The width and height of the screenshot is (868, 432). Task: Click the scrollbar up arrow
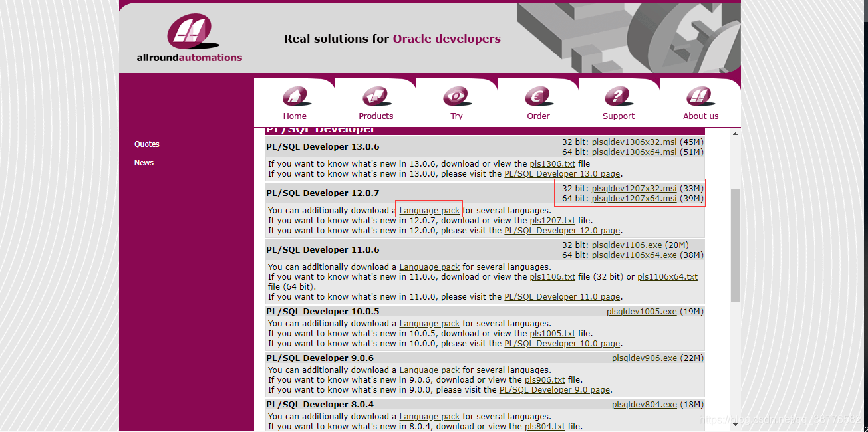(735, 134)
